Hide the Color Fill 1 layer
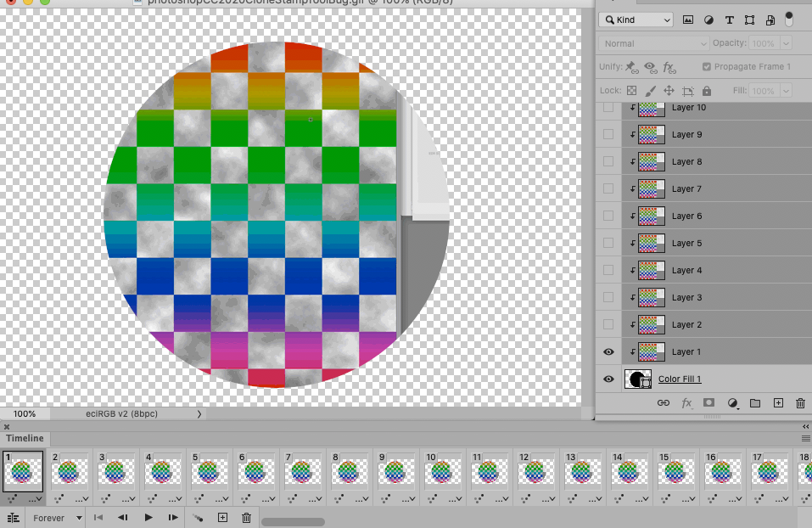812x528 pixels. pos(608,379)
